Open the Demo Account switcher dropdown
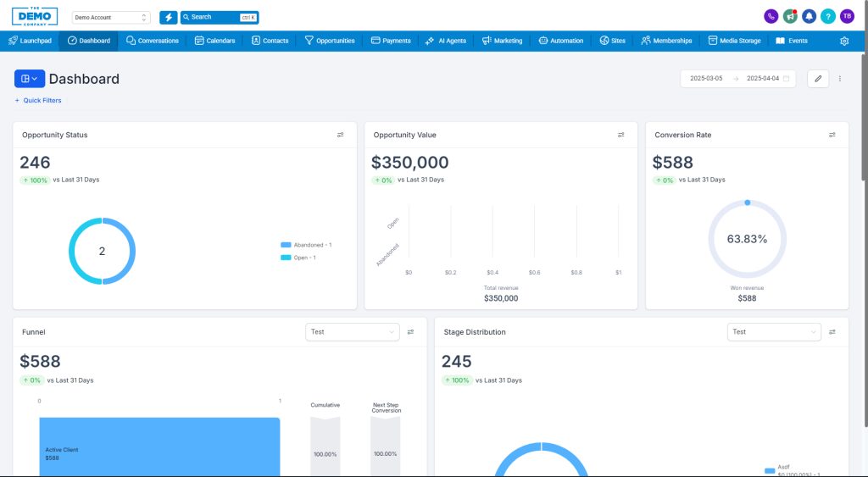The width and height of the screenshot is (868, 477). (111, 17)
